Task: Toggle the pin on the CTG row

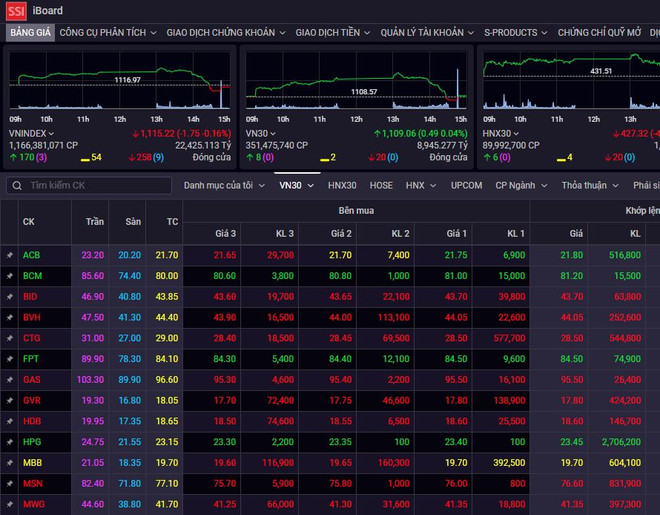Action: [9, 338]
